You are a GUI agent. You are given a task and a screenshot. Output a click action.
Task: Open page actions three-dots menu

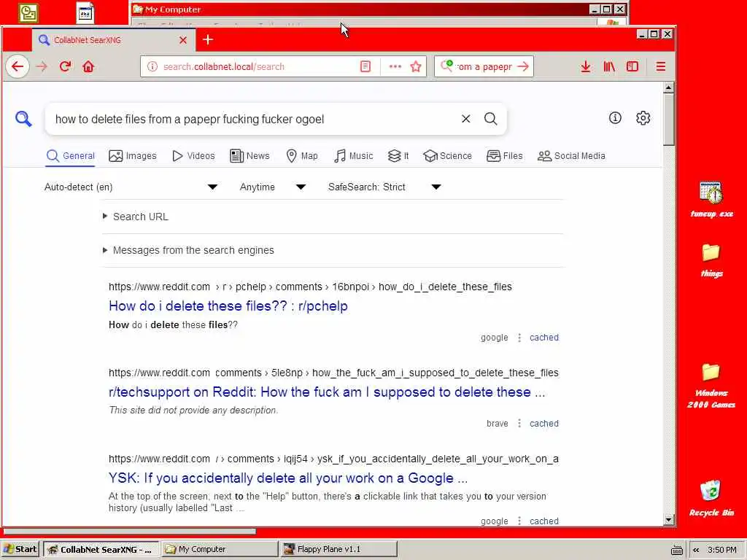(x=395, y=66)
